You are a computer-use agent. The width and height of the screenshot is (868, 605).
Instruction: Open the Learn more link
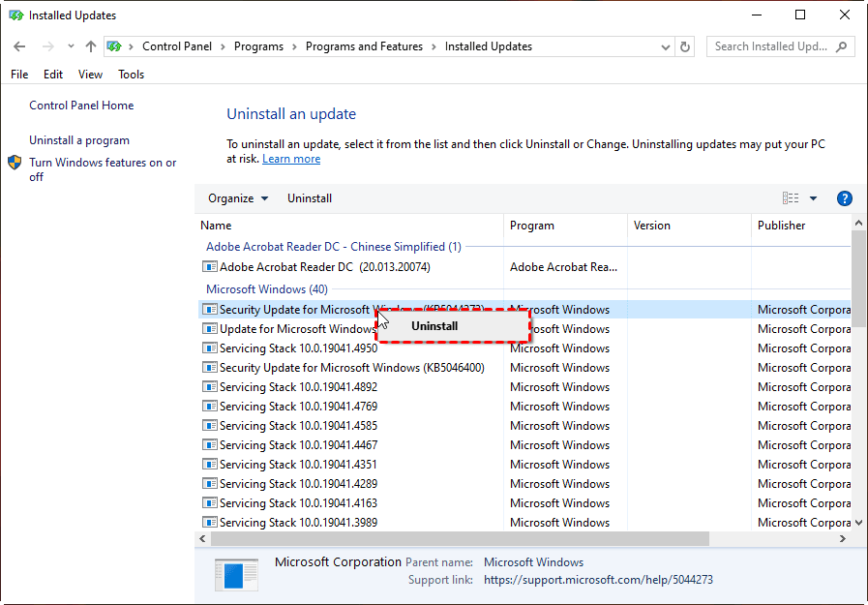click(x=291, y=159)
